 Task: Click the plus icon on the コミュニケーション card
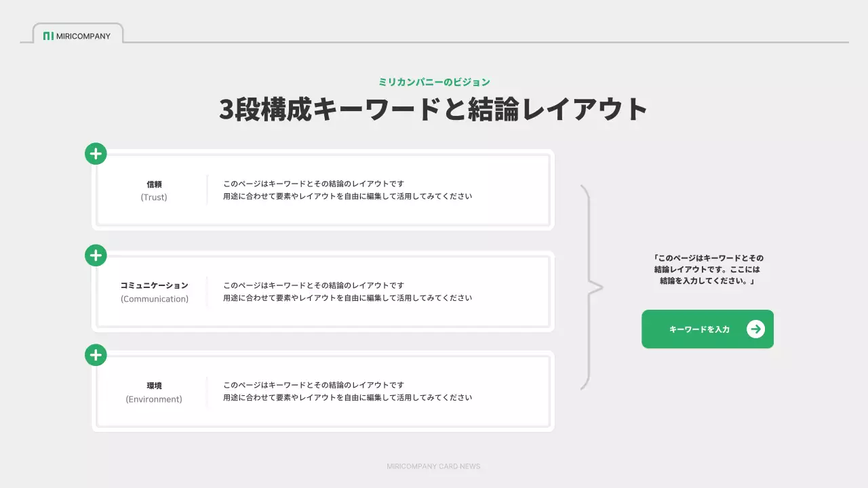(x=95, y=255)
